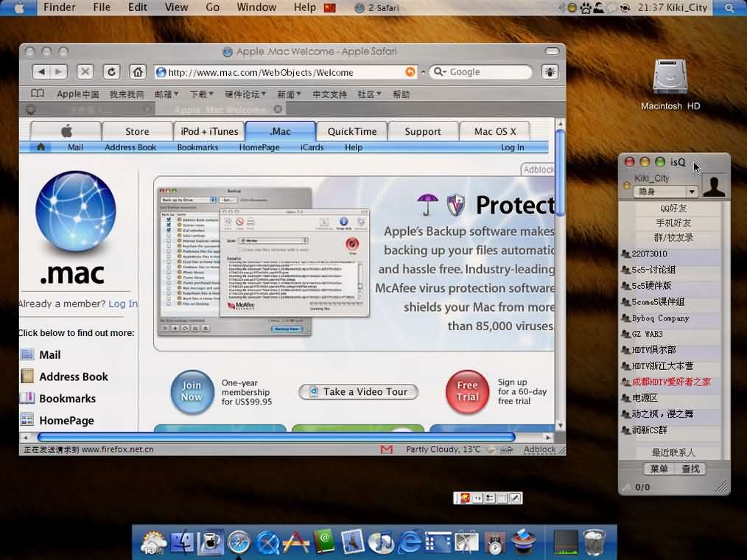Open the Google search engine dropdown arrow

point(440,72)
